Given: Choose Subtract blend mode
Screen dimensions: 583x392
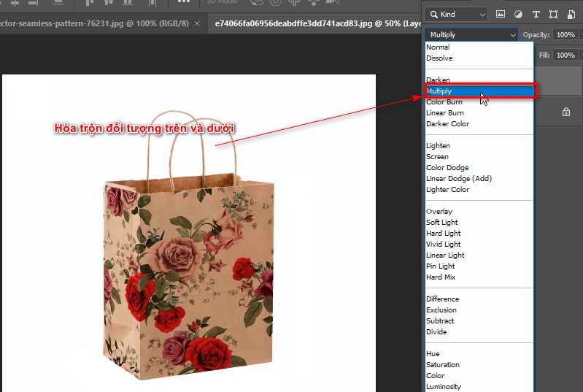Looking at the screenshot, I should [479, 321].
